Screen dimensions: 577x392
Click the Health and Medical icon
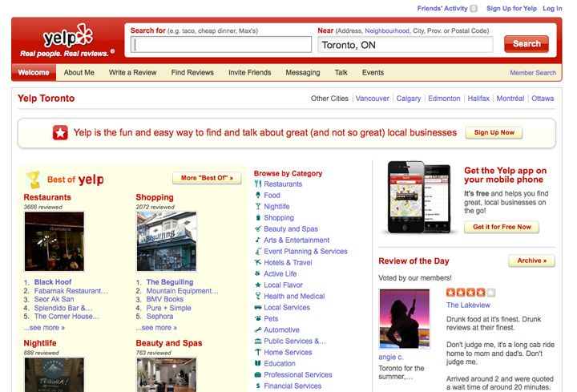[x=258, y=296]
